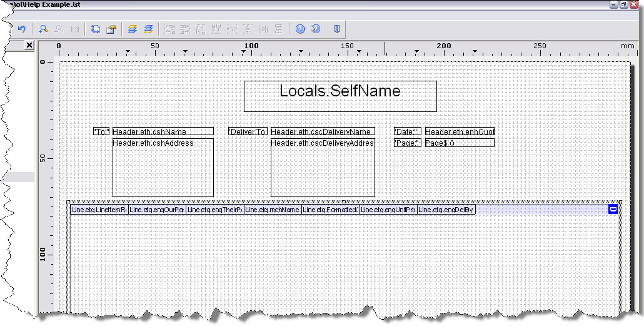The image size is (644, 326).
Task: Click the horizontal ruler at 100 mm
Action: click(x=251, y=46)
